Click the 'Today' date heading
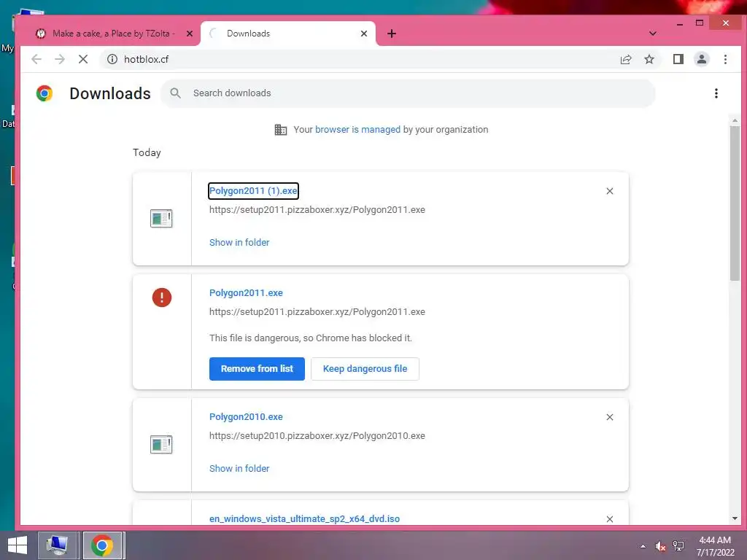Viewport: 747px width, 560px height. (x=147, y=152)
